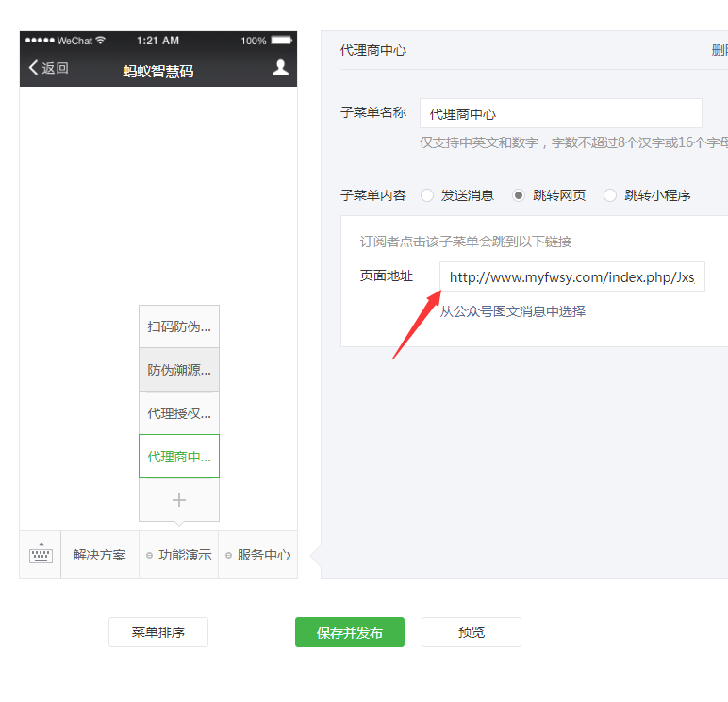The image size is (728, 702).
Task: Click the battery icon in preview status bar
Action: (281, 41)
